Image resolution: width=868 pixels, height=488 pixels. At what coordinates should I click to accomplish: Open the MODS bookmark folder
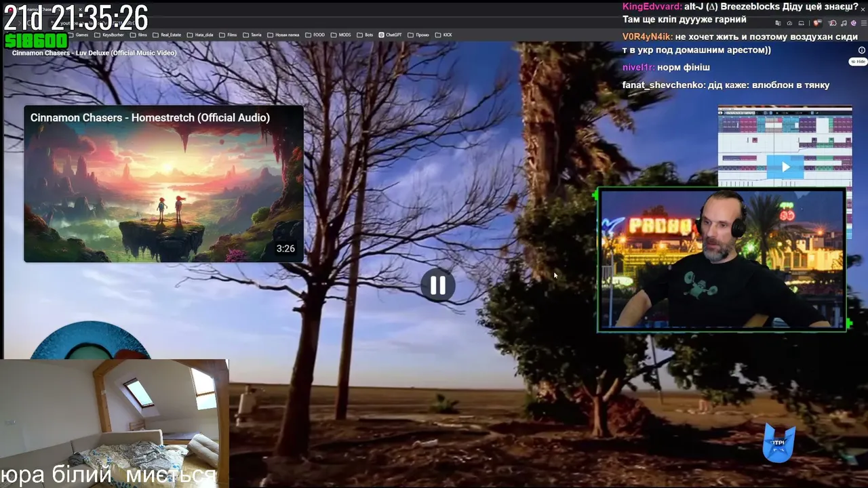(341, 35)
